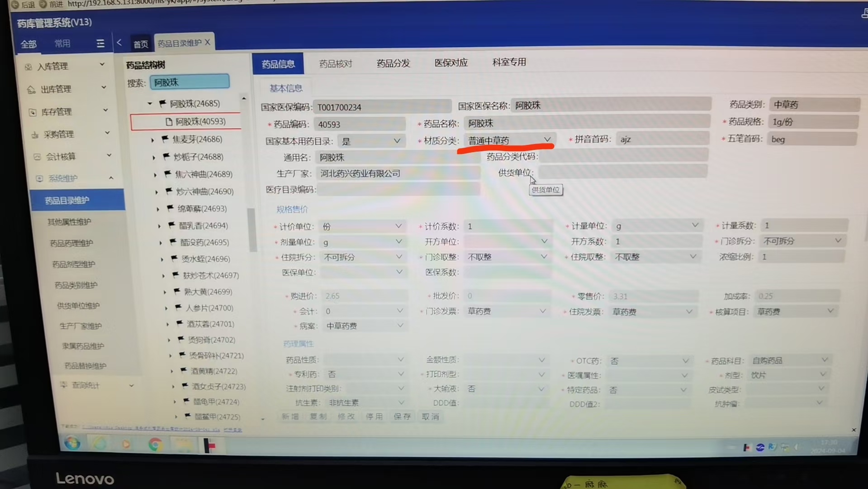Click the back chevron beside 首页 tab
This screenshot has height=489, width=868.
pyautogui.click(x=119, y=43)
